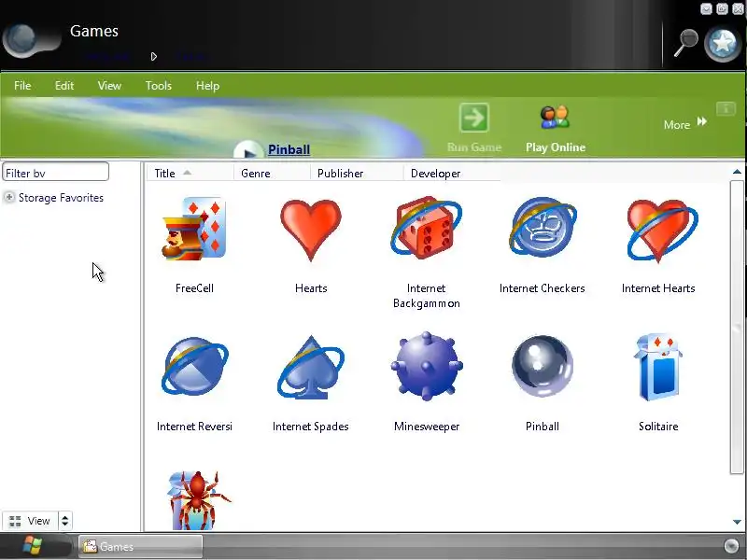Click More to show extra commands
Viewport: 747px width, 560px height.
pyautogui.click(x=685, y=124)
